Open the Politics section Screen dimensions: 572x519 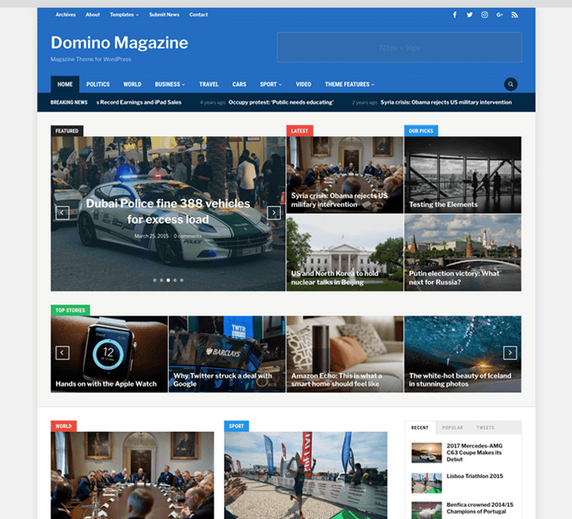click(98, 84)
